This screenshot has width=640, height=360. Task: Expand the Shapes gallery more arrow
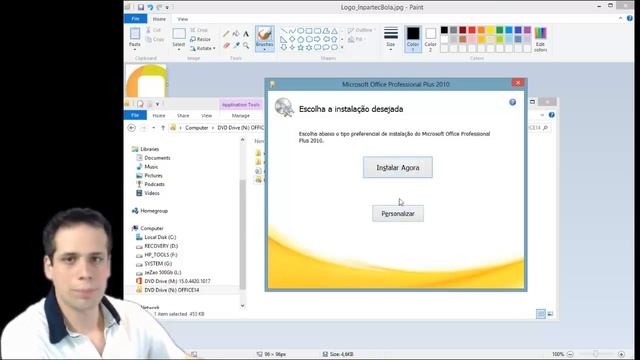coord(342,48)
